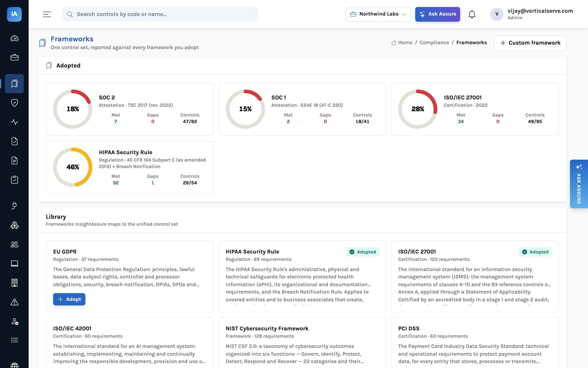Open the building sidebar icon
This screenshot has height=368, width=588.
(x=14, y=283)
